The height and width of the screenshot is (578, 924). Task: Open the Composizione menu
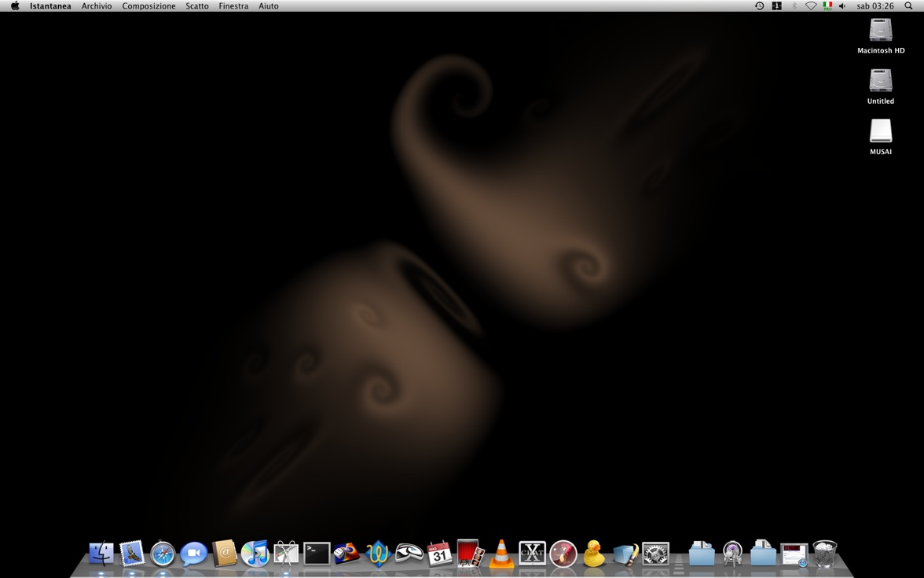coord(148,6)
